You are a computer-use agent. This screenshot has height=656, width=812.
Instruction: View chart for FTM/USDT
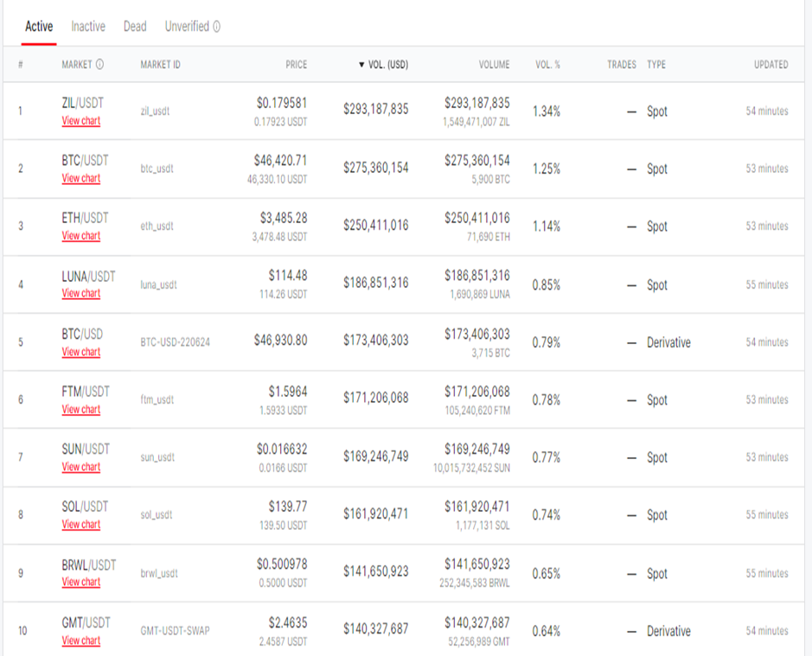tap(80, 410)
